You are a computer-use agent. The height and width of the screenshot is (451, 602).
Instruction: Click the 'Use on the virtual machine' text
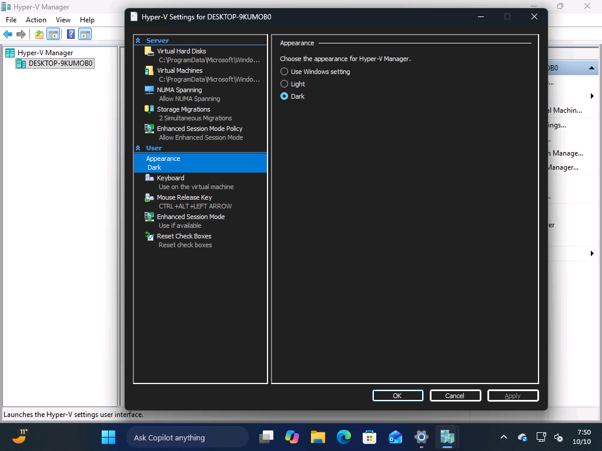[x=196, y=187]
